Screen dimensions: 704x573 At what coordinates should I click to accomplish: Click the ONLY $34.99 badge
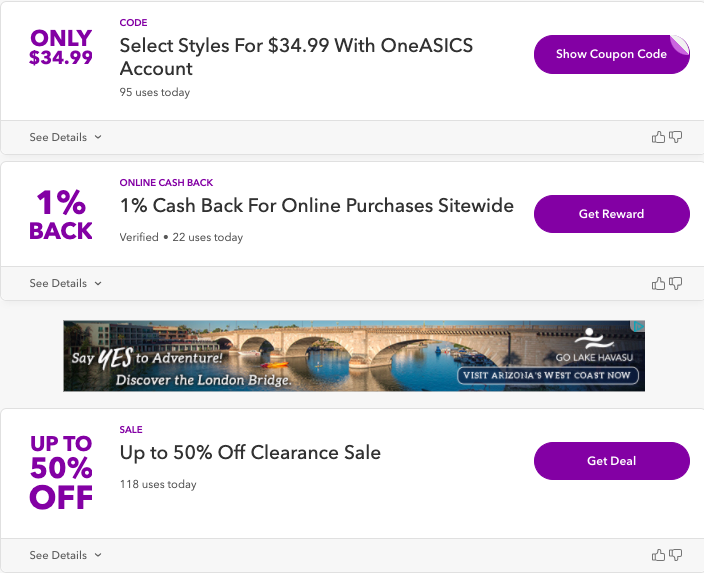[x=61, y=48]
